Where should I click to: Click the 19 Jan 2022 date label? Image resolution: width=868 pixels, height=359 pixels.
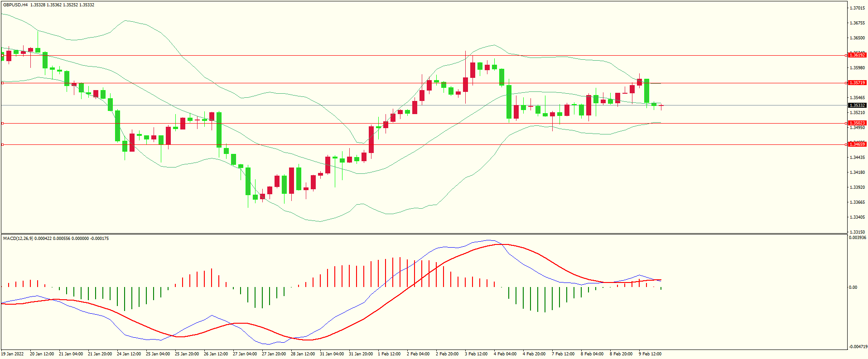(x=13, y=354)
